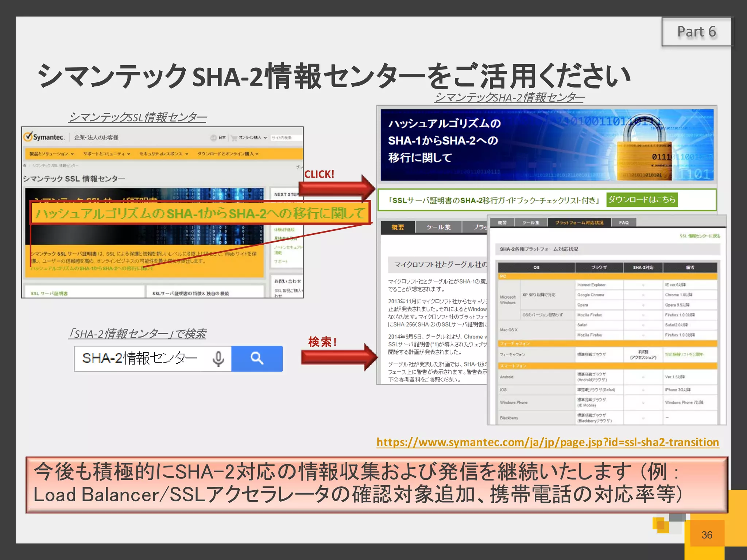Select the FAQ tab

(x=624, y=222)
